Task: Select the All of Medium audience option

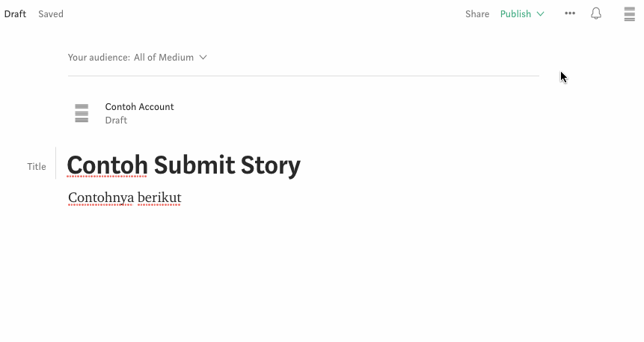Action: click(164, 57)
